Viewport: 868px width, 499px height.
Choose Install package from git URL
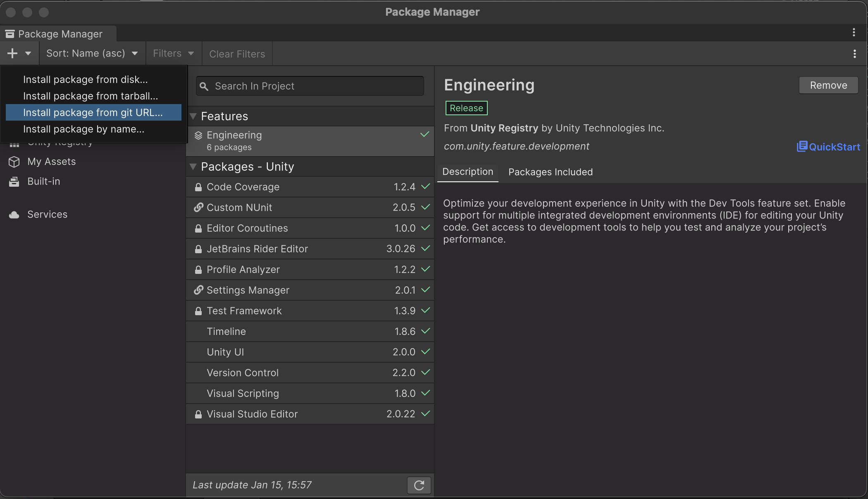pyautogui.click(x=93, y=112)
